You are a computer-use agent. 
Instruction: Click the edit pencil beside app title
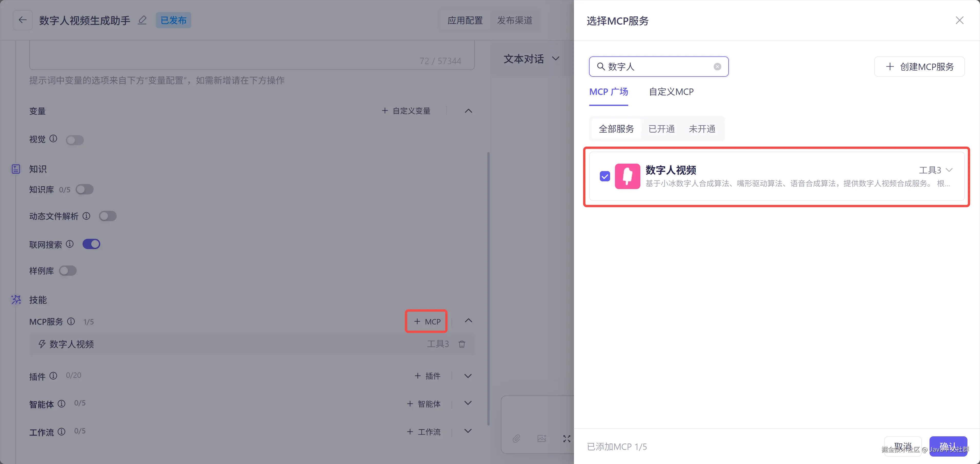coord(142,20)
